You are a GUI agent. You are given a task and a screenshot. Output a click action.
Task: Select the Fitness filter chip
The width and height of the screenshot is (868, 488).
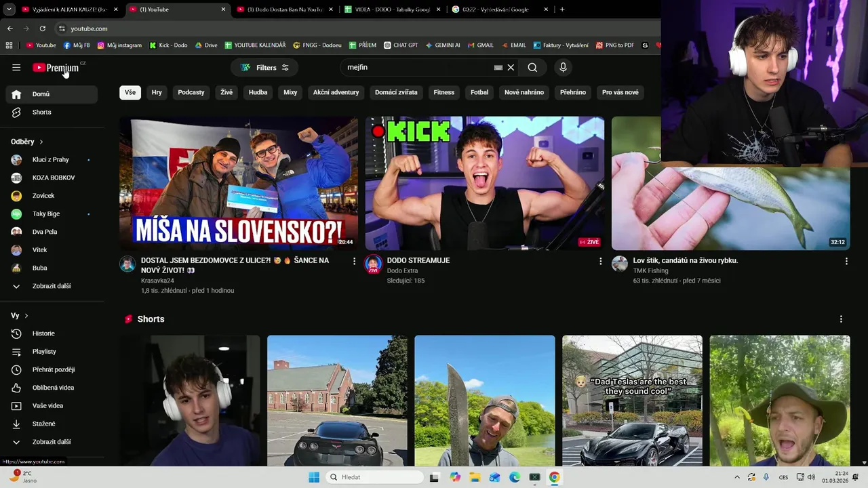click(444, 92)
